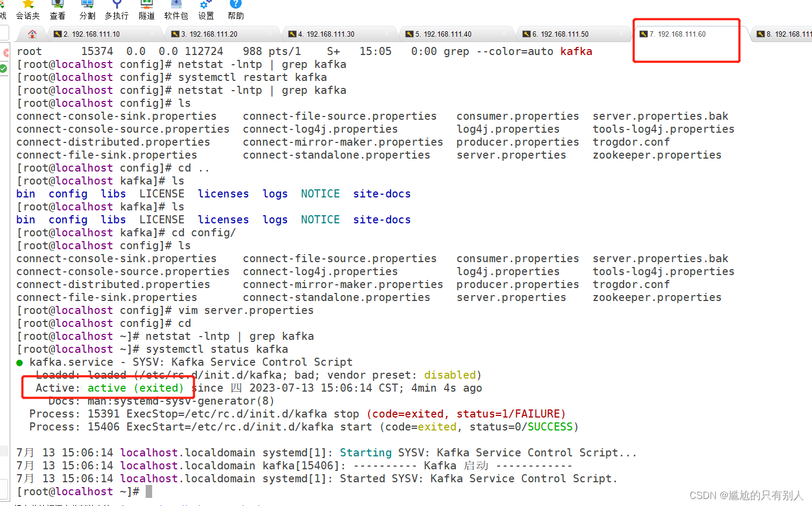Click the 'cd config/' command line
Viewport: 812px width, 506px height.
coord(126,233)
